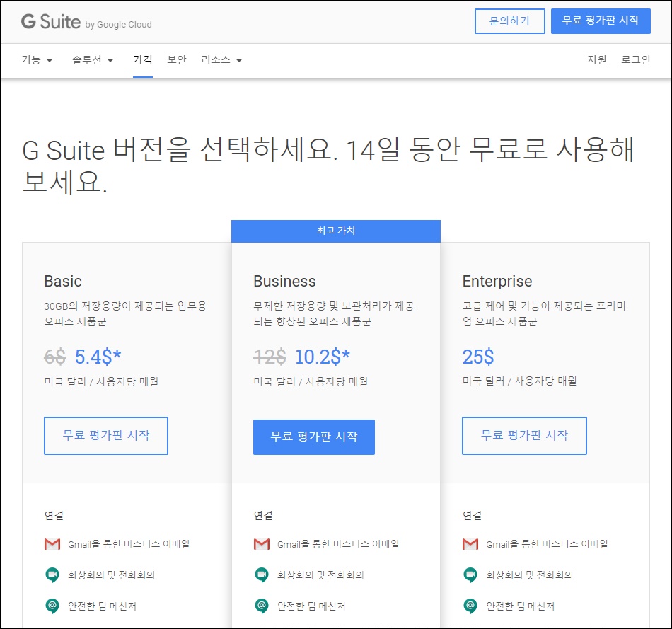Click Enterprise 'Gmail을 통한 비즈니스 이메일' text

click(548, 544)
